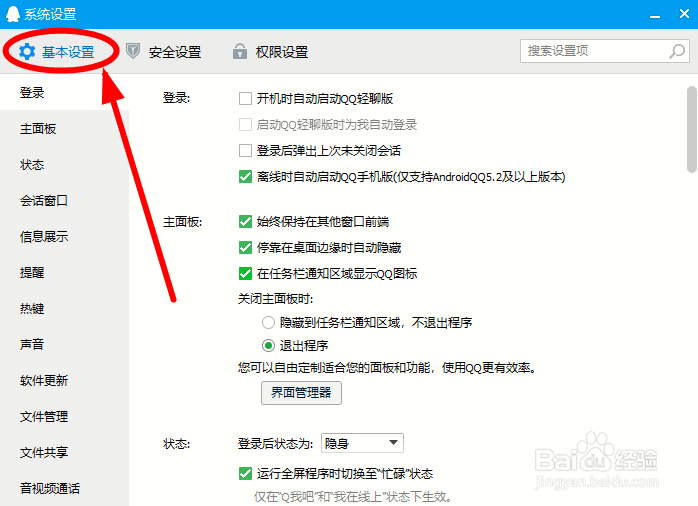The image size is (698, 506).
Task: Uncheck 始终保持在其他窗口前端
Action: pyautogui.click(x=245, y=221)
